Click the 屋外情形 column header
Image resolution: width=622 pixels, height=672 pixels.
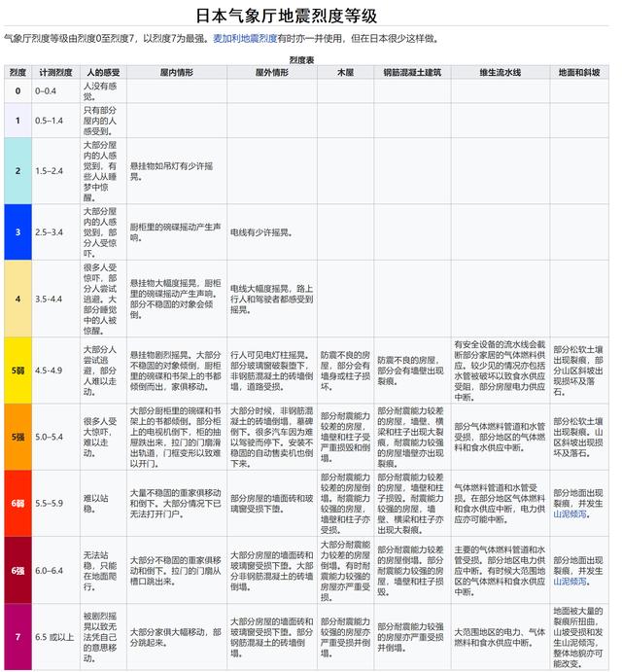click(x=272, y=72)
